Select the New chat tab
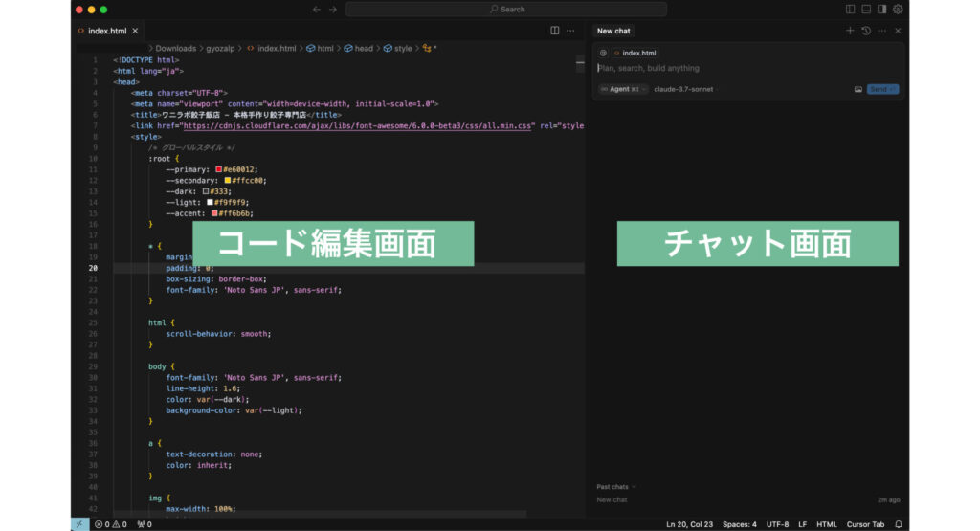The image size is (980, 531). coord(613,31)
